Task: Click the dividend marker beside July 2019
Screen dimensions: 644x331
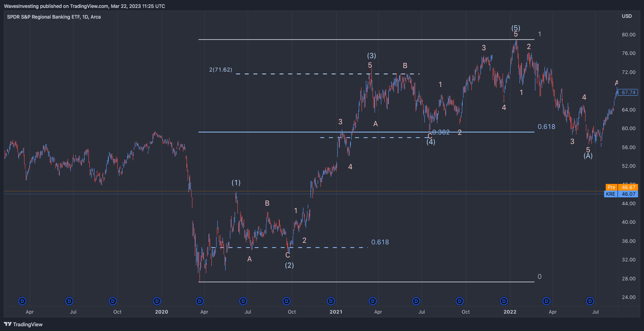Action: click(70, 301)
